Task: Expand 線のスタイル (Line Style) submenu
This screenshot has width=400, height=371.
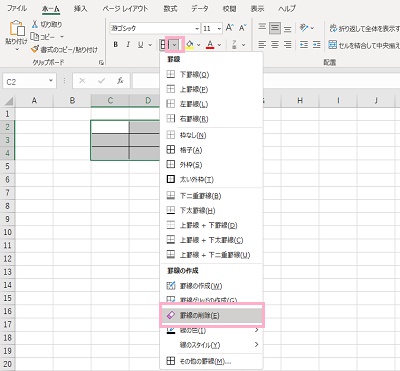Action: click(211, 345)
